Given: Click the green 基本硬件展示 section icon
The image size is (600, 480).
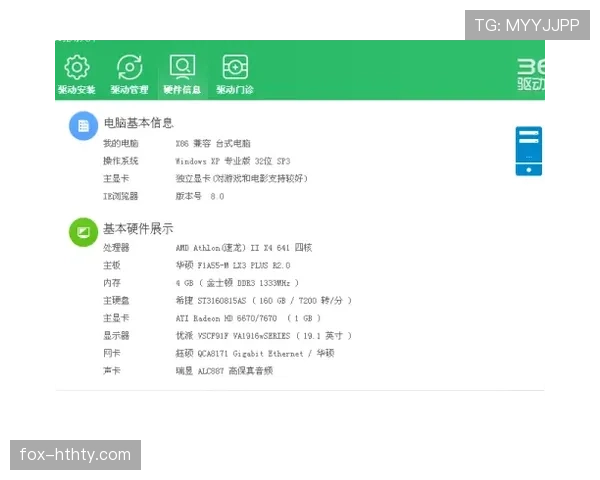Looking at the screenshot, I should [83, 232].
